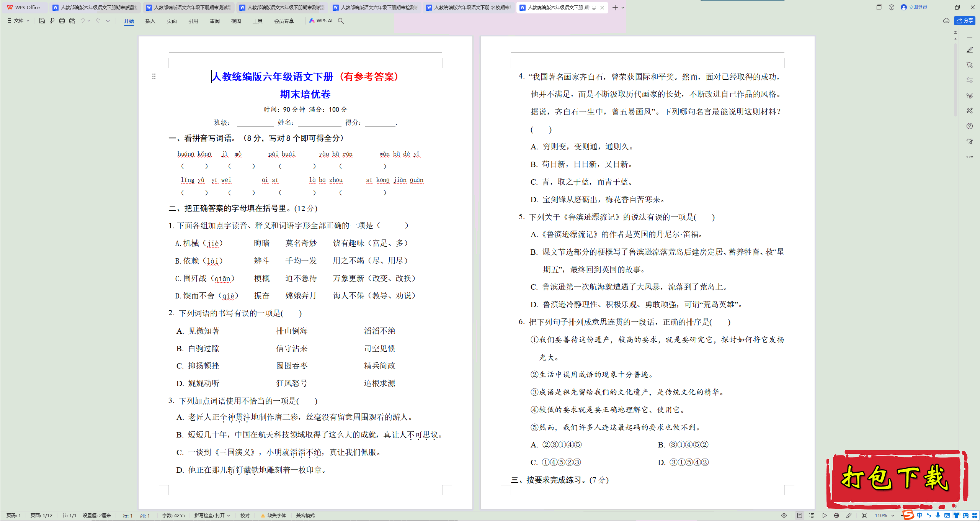
Task: Open the 引用 ribbon tab
Action: point(193,21)
